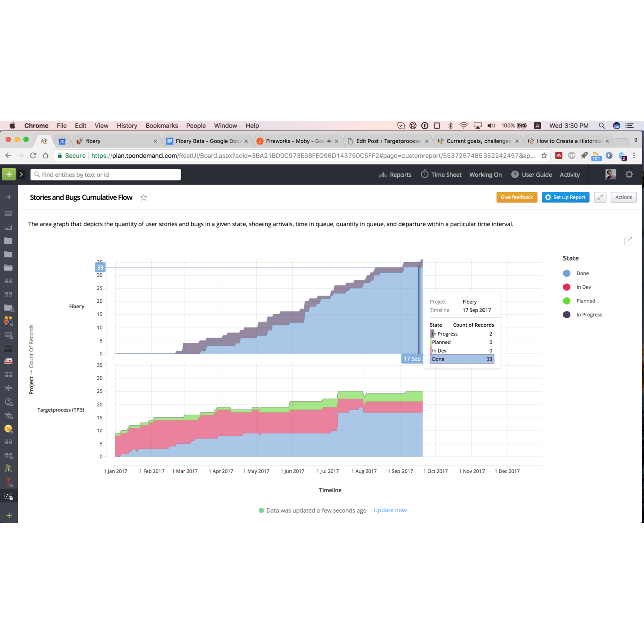This screenshot has width=644, height=644.
Task: Click the Update now link
Action: 390,510
